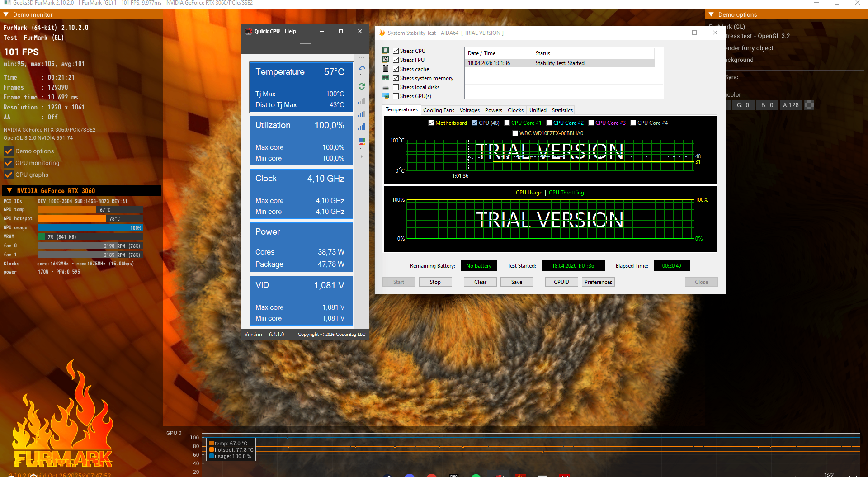
Task: Click the FurMark flame logo
Action: tap(62, 414)
